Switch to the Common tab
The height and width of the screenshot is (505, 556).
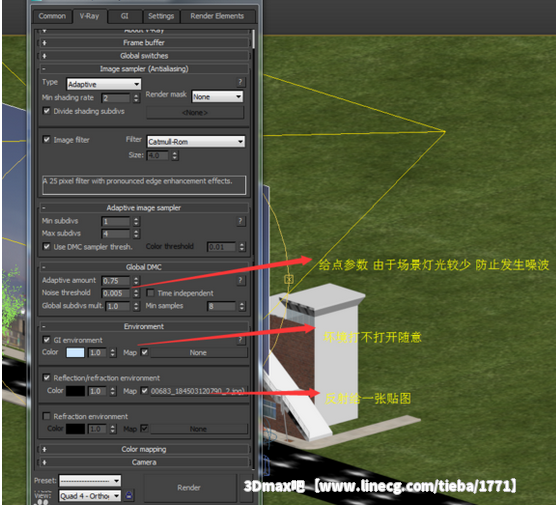(x=52, y=16)
